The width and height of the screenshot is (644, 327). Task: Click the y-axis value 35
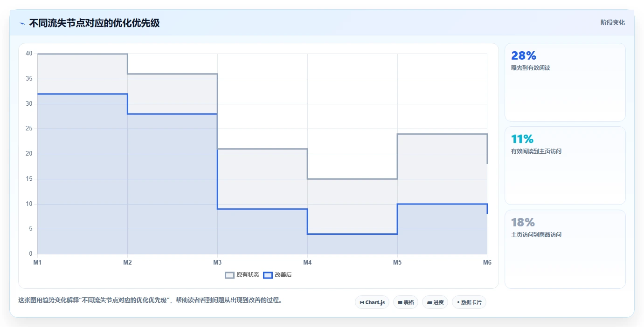[x=29, y=79]
